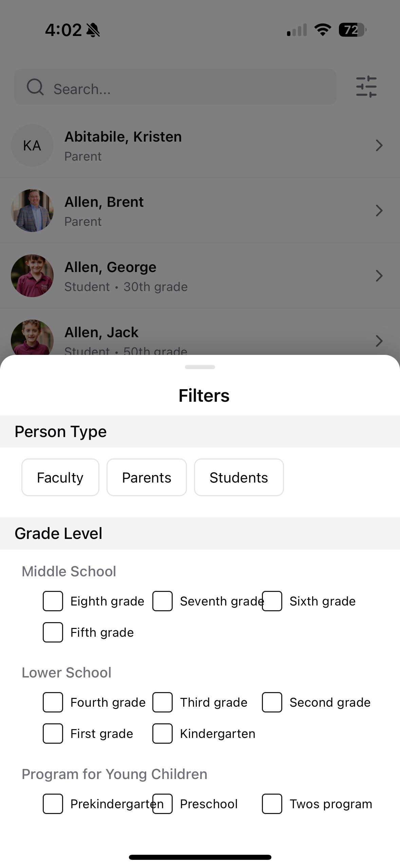This screenshot has width=400, height=868.
Task: Expand Brent Allen's entry chevron
Action: point(379,211)
